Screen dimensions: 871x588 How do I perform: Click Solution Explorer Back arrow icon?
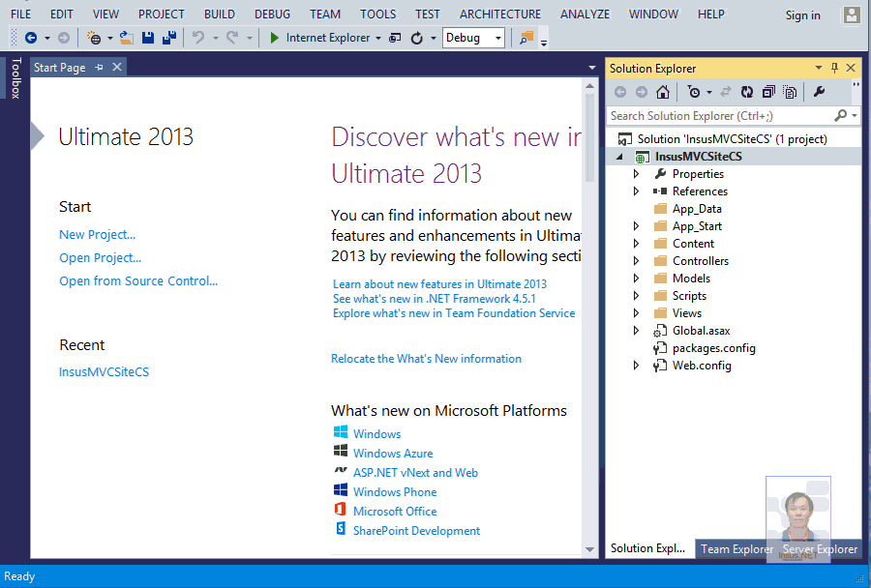pyautogui.click(x=620, y=92)
